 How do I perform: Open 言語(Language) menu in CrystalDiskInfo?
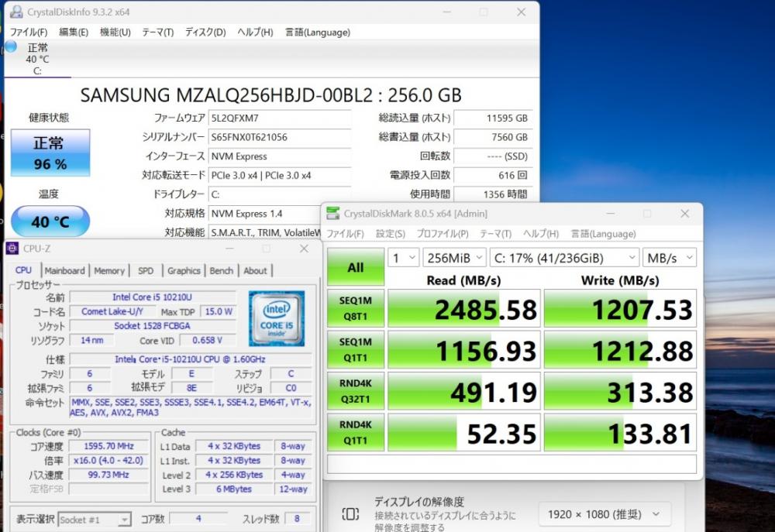click(317, 32)
